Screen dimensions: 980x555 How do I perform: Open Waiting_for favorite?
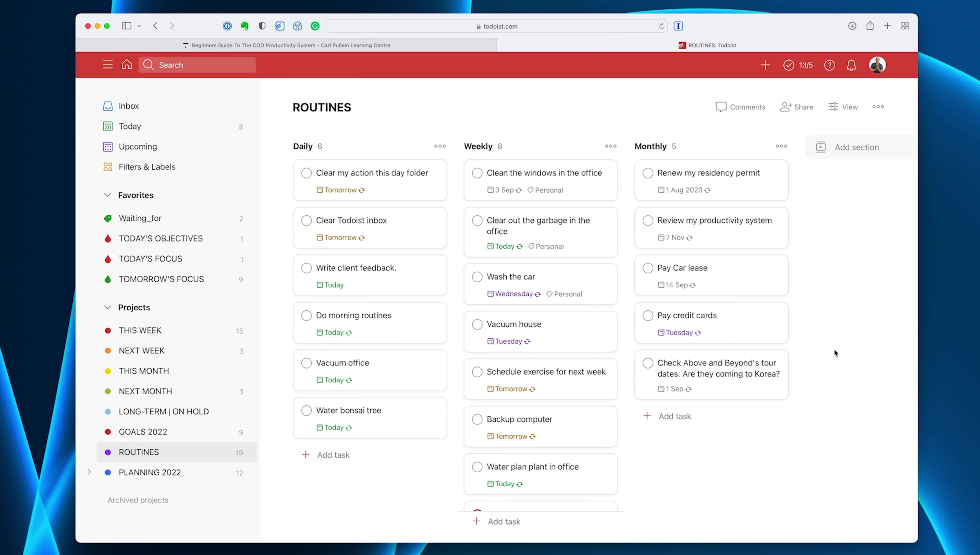coord(176,218)
